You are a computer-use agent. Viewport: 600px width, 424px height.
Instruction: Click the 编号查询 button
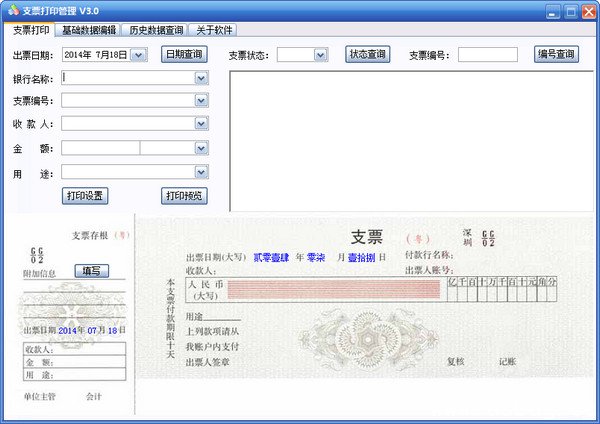(556, 54)
